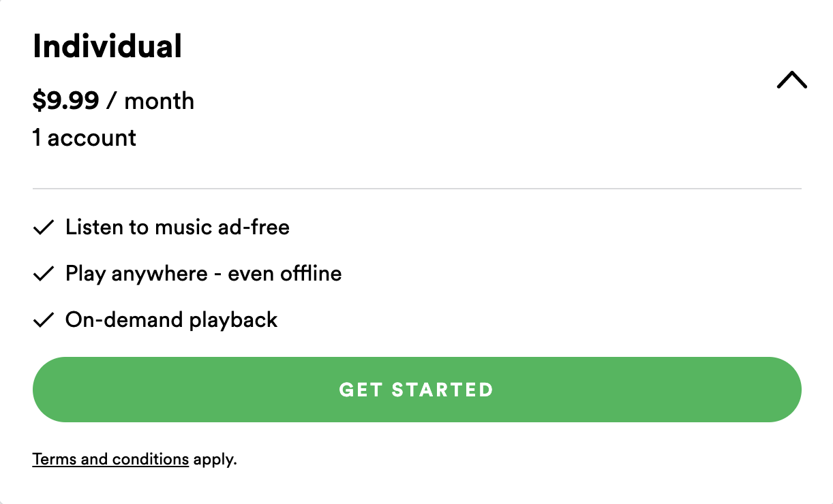Click the green GET STARTED pill

[x=416, y=390]
